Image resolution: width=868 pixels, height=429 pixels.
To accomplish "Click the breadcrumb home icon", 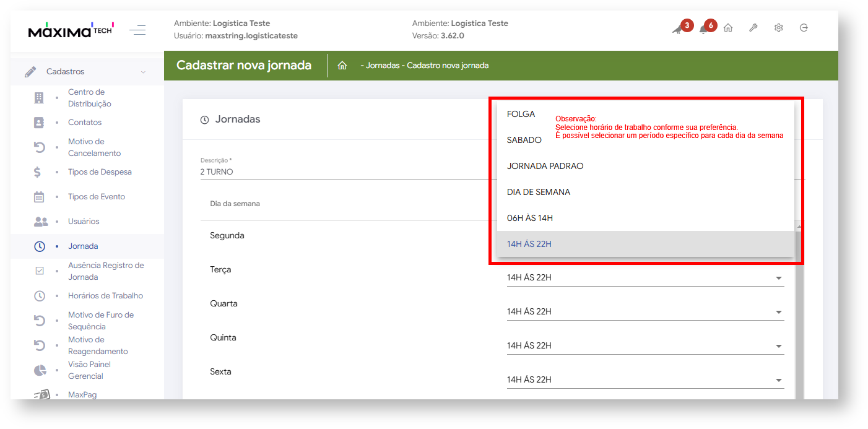I will point(342,66).
